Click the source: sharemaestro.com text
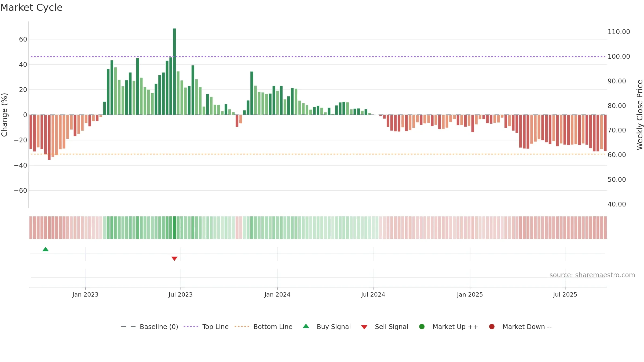 click(x=592, y=275)
